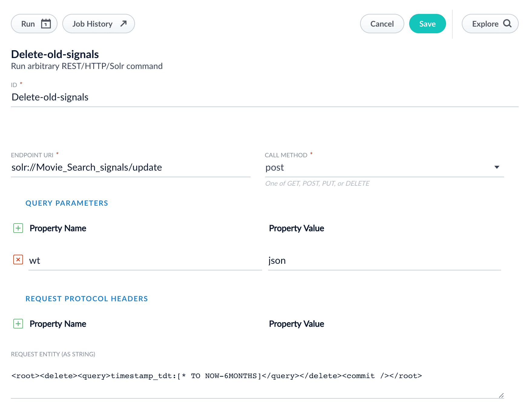This screenshot has width=532, height=402.
Task: Open Job History
Action: coord(98,24)
